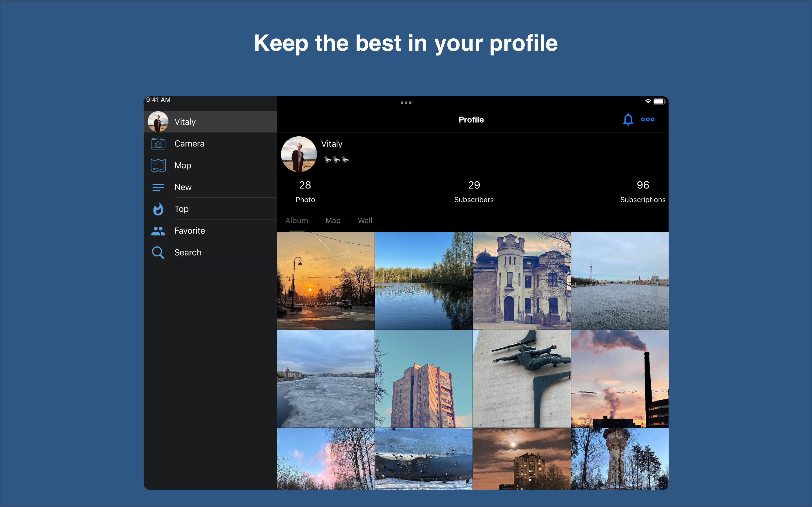This screenshot has width=812, height=507.
Task: Open the castle tower building photo
Action: point(522,281)
